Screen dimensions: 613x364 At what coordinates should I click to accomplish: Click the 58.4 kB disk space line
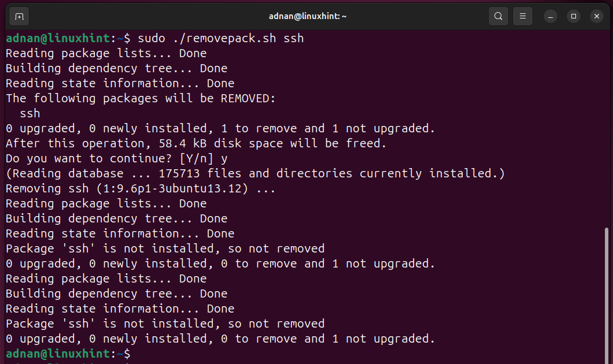pyautogui.click(x=196, y=143)
